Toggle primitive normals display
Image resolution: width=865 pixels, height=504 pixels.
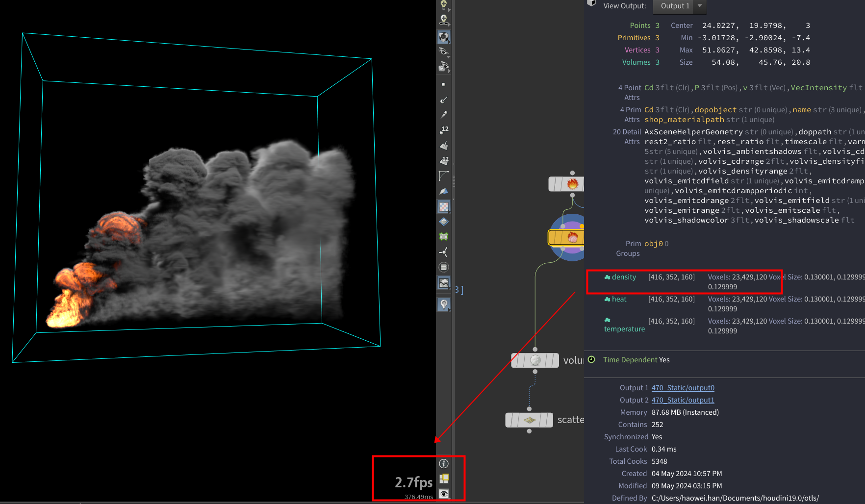[x=444, y=146]
